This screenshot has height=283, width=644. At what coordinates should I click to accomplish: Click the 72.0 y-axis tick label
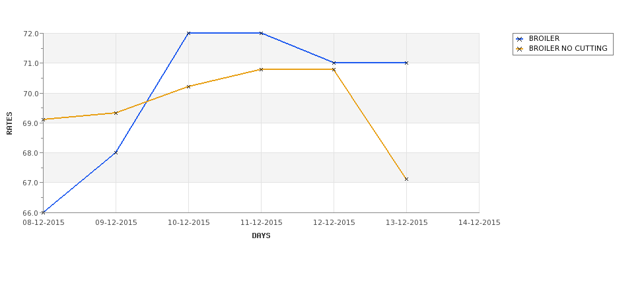pos(31,34)
